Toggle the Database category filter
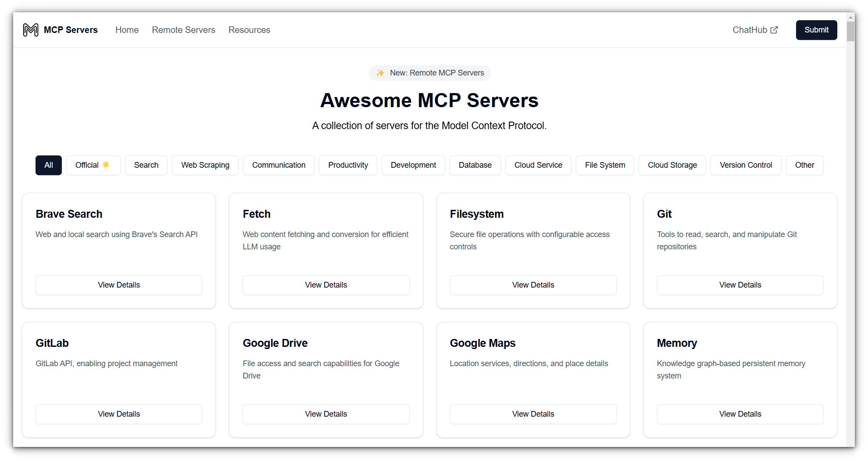Image resolution: width=868 pixels, height=461 pixels. click(x=475, y=165)
